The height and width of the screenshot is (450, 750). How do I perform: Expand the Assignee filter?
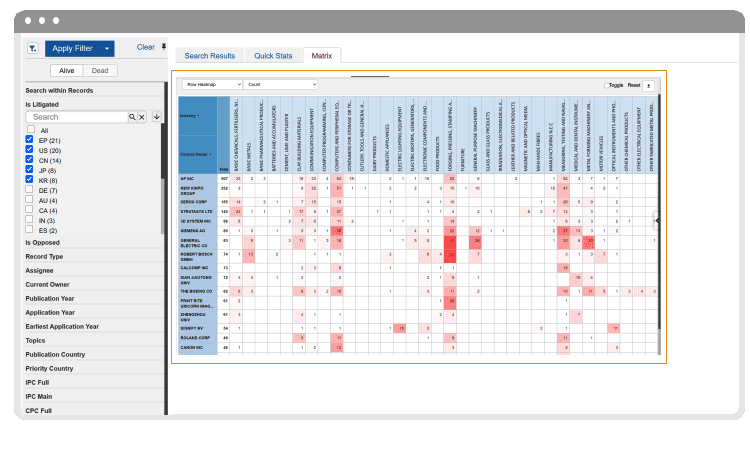point(39,270)
